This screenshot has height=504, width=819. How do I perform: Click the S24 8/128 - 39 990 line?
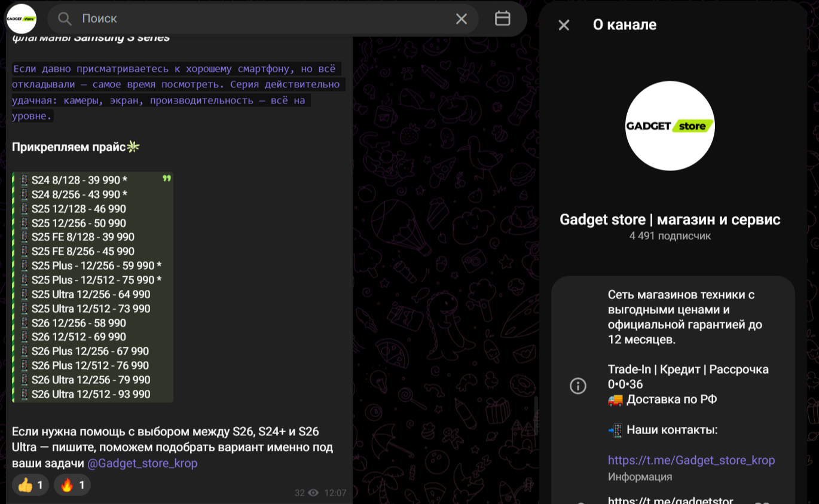click(x=74, y=180)
